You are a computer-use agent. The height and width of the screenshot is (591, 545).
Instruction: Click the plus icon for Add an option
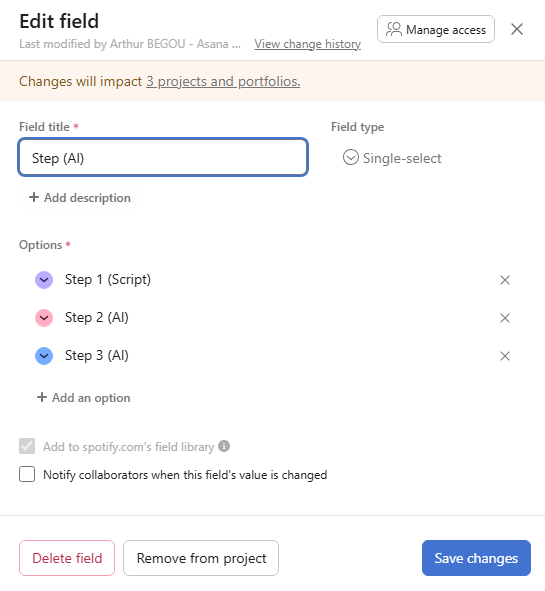point(42,397)
